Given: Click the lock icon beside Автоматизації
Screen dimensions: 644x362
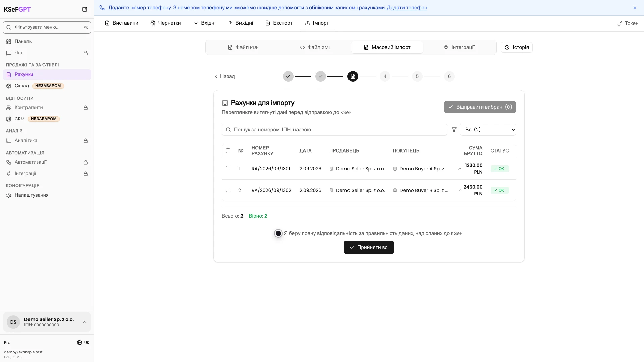Looking at the screenshot, I should click(x=86, y=162).
